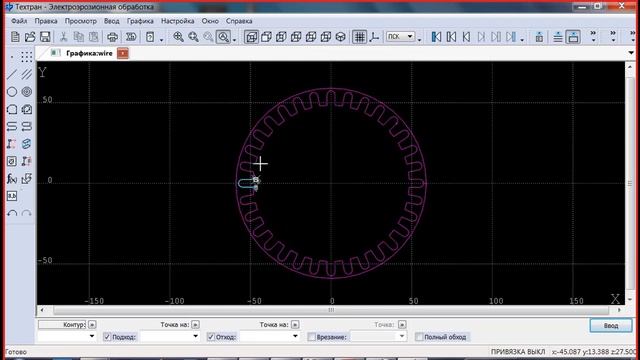Select the single point tool

(11, 57)
